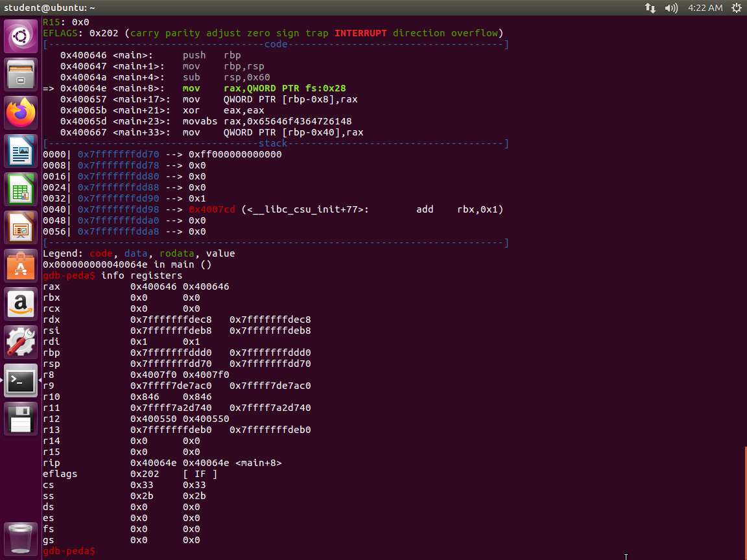Open the Ubuntu Dash search launcher
This screenshot has height=560, width=747.
pyautogui.click(x=21, y=36)
